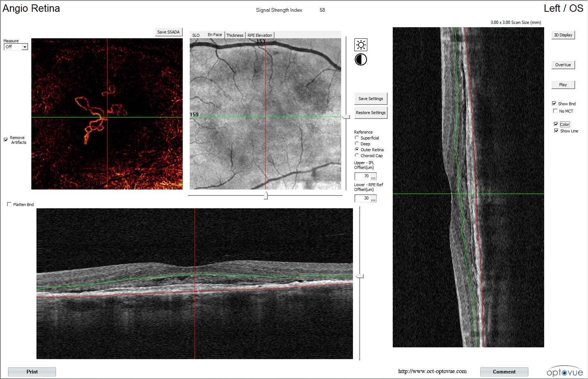Screen dimensions: 588x379
Task: Toggle the Color checkbox
Action: (556, 124)
